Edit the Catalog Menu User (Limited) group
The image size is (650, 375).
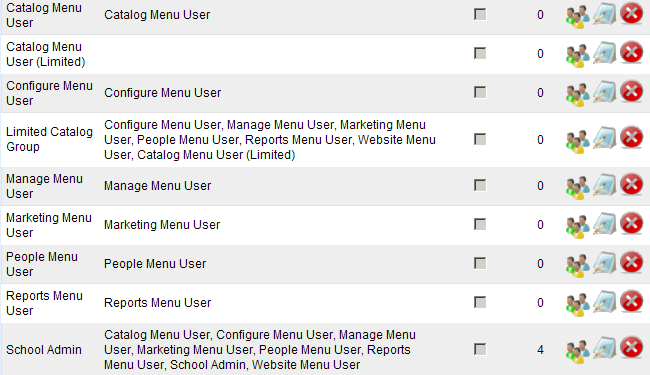[x=604, y=53]
